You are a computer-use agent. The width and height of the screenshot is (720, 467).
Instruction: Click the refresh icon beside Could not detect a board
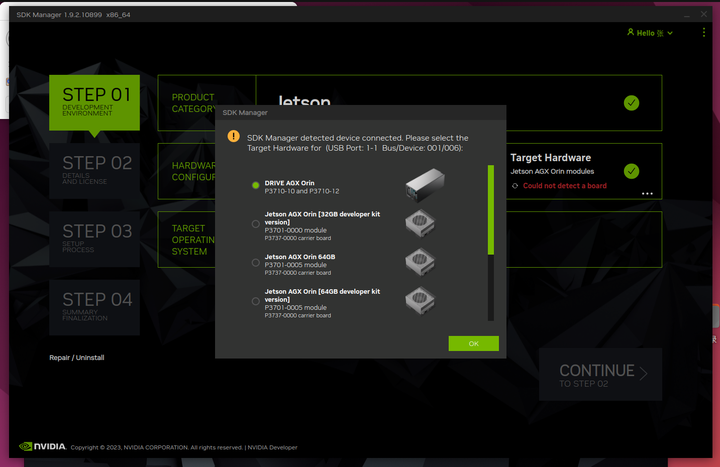[515, 186]
